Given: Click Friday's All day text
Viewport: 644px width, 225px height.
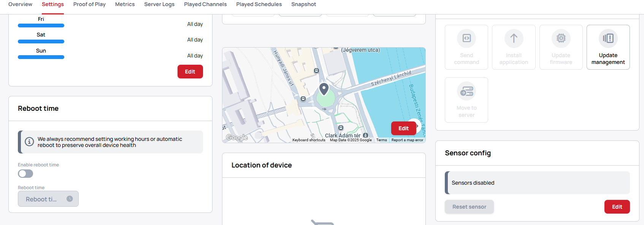Looking at the screenshot, I should click(195, 24).
